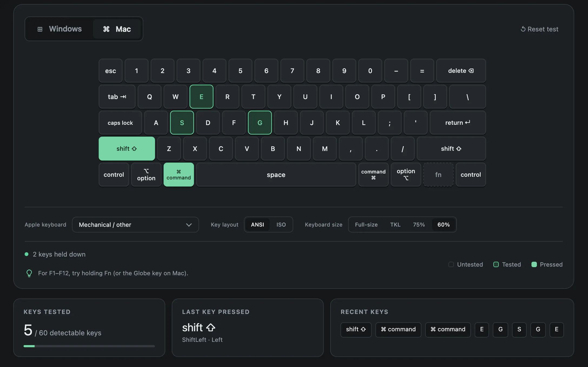Click the highlighted left shift key

[x=127, y=149]
